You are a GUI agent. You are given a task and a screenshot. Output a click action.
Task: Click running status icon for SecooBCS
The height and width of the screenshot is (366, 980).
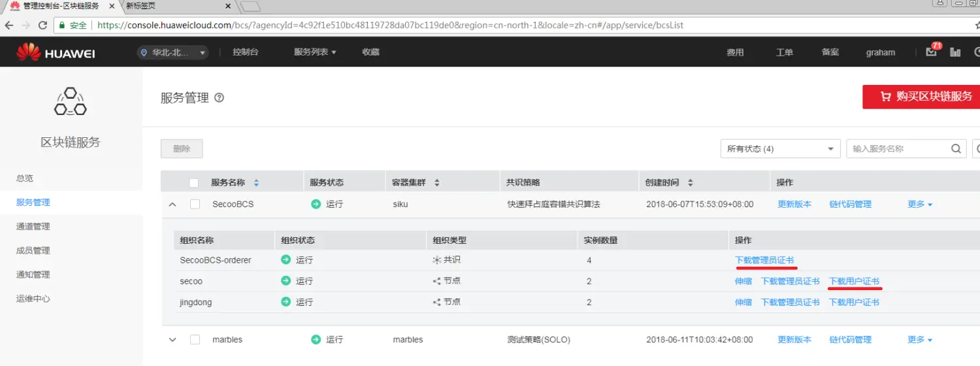[316, 204]
